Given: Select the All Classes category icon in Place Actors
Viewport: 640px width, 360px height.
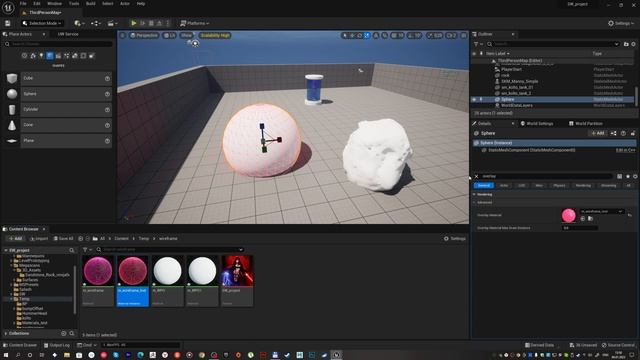Looking at the screenshot, I should (x=92, y=56).
